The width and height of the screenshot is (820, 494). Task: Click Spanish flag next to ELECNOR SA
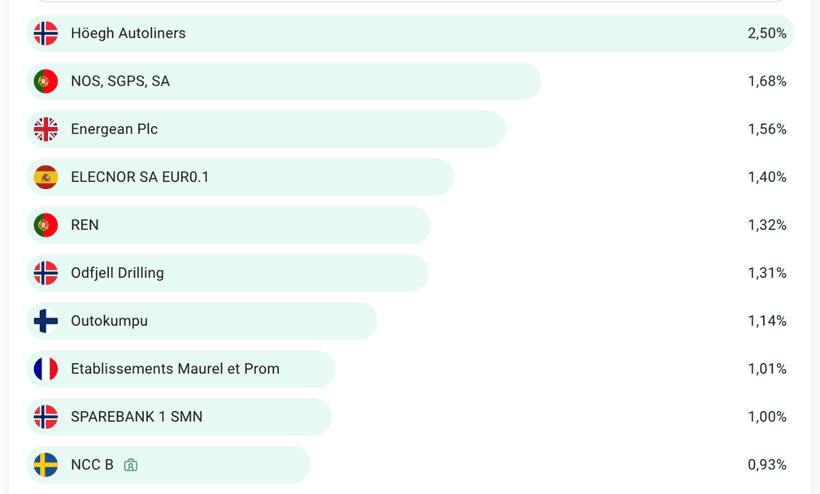click(x=46, y=177)
